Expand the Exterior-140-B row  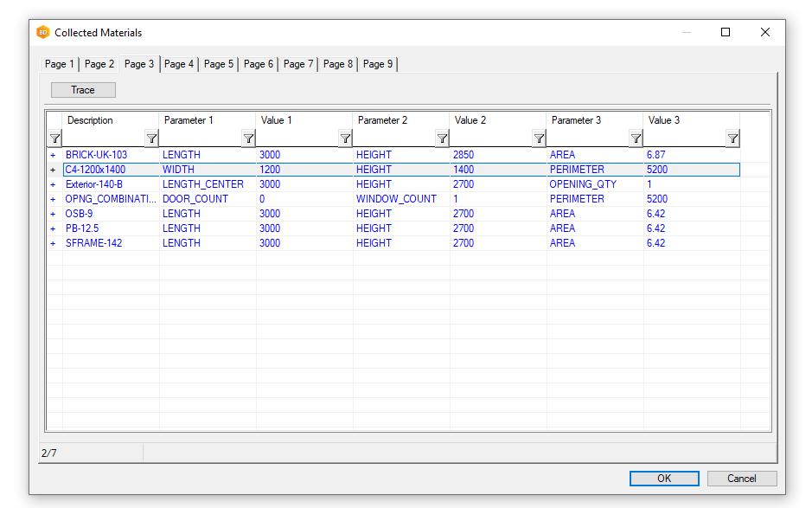54,184
